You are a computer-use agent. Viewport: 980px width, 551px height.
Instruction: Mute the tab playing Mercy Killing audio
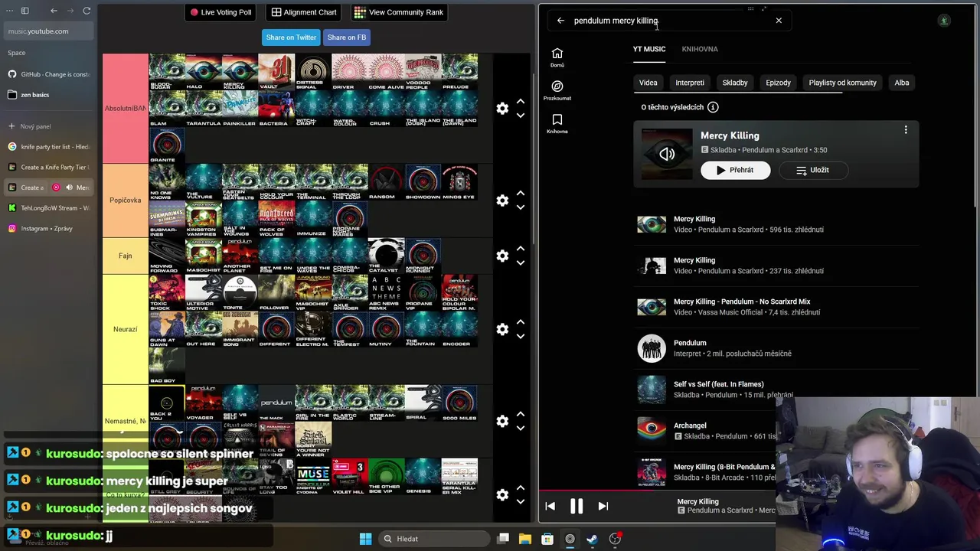pyautogui.click(x=69, y=187)
